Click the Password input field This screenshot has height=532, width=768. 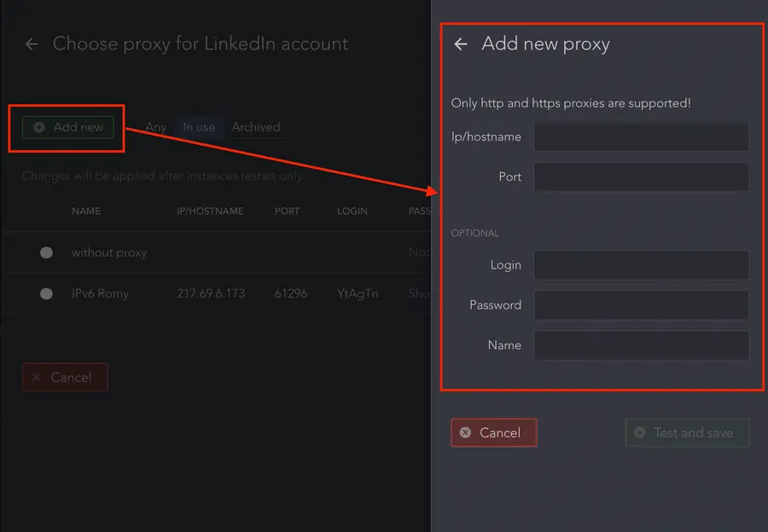(x=641, y=304)
